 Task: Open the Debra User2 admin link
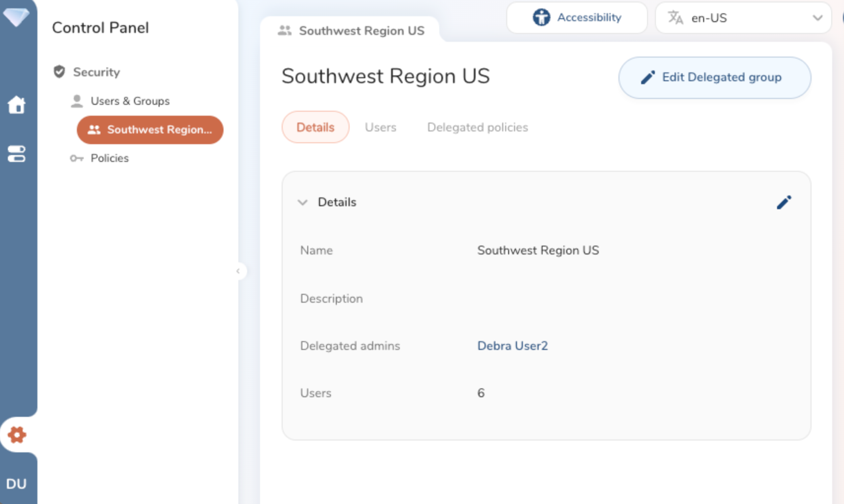512,346
